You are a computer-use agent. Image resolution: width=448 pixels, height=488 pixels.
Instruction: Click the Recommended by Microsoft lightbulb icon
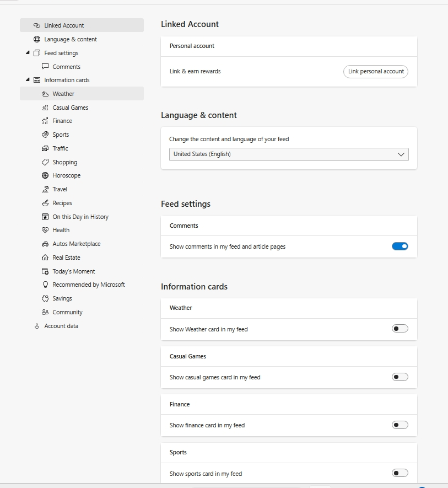(45, 285)
